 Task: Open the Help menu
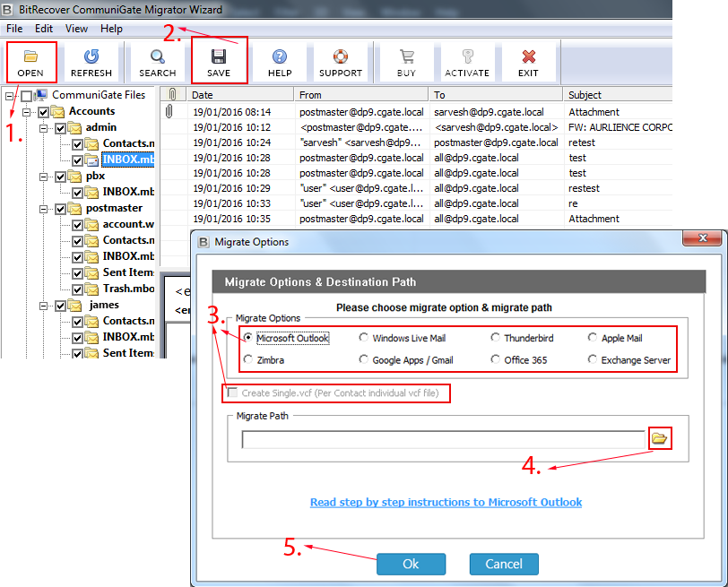tap(111, 29)
